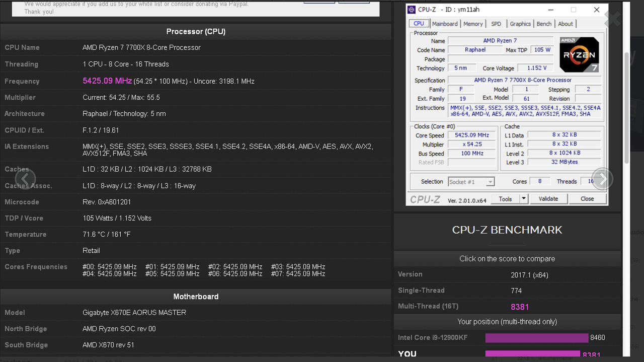Click the Microcode Rev. 0xA601201 value

(x=107, y=202)
